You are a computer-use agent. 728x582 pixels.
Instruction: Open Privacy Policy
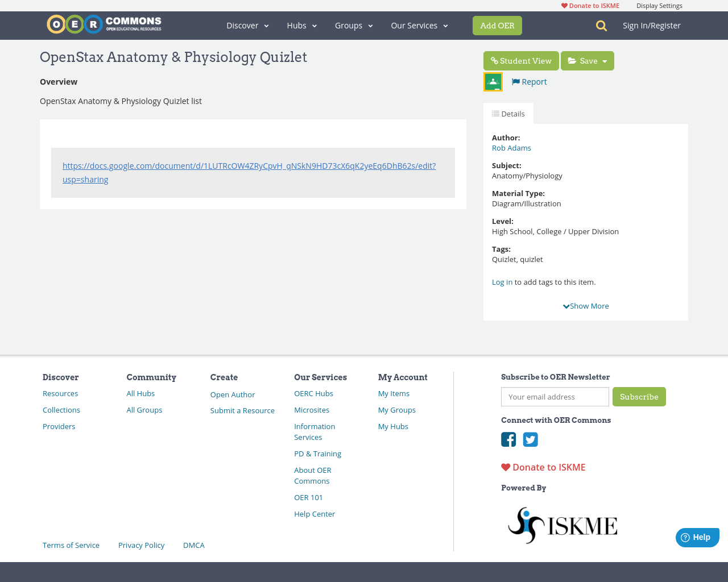pos(141,545)
